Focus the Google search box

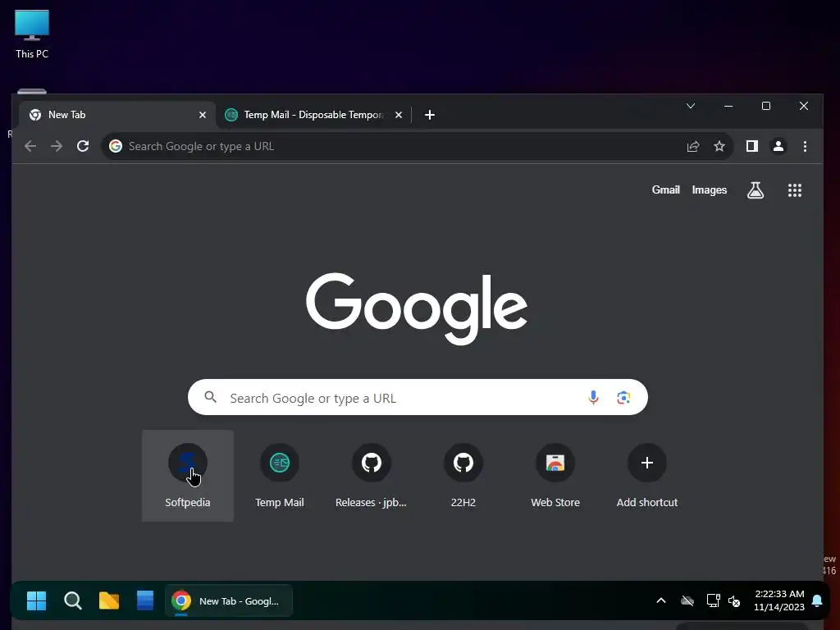click(418, 398)
